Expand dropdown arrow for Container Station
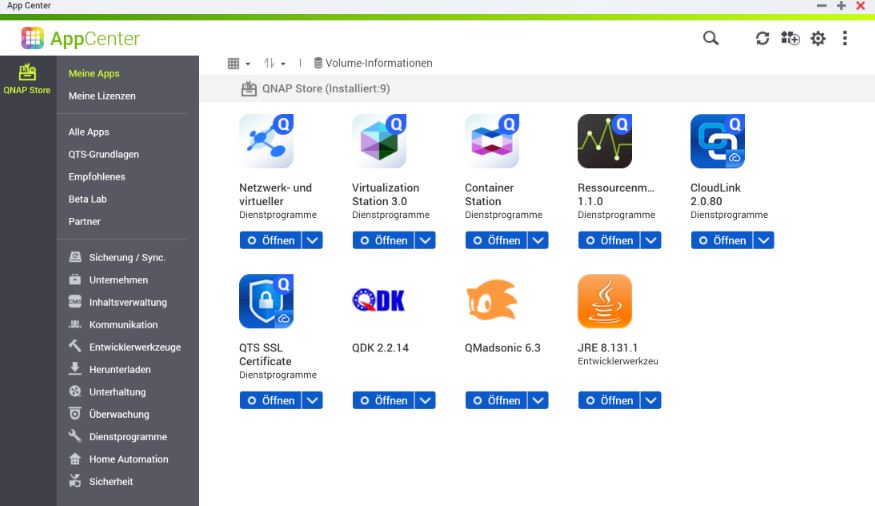Image resolution: width=875 pixels, height=506 pixels. [538, 240]
